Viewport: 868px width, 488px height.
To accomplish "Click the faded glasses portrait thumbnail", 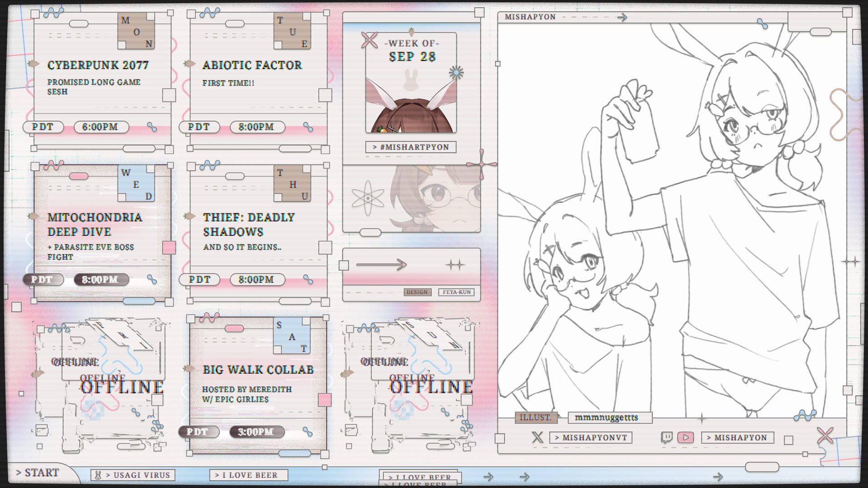I will (434, 198).
